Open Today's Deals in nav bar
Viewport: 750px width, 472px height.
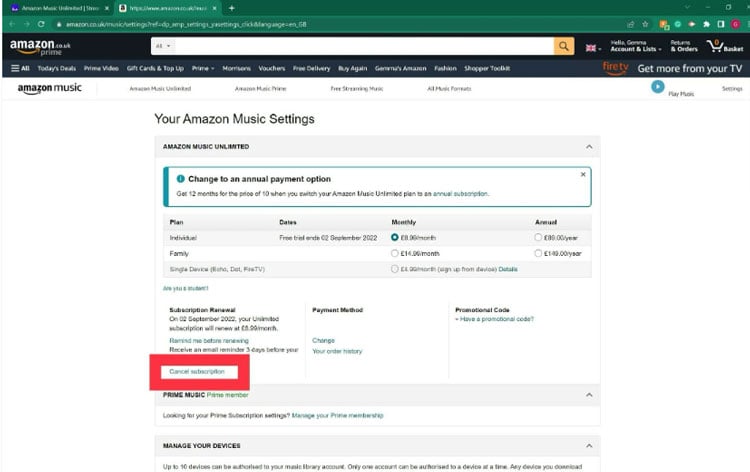point(56,68)
